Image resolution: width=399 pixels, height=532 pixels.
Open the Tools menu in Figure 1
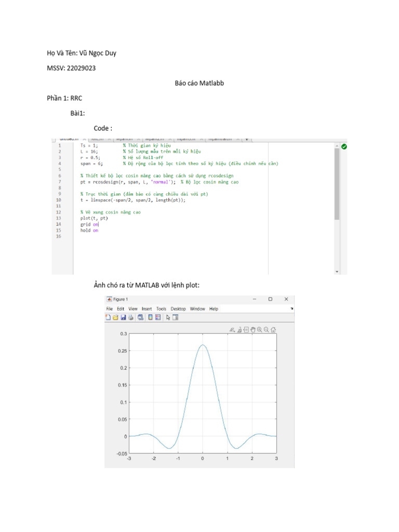[161, 309]
